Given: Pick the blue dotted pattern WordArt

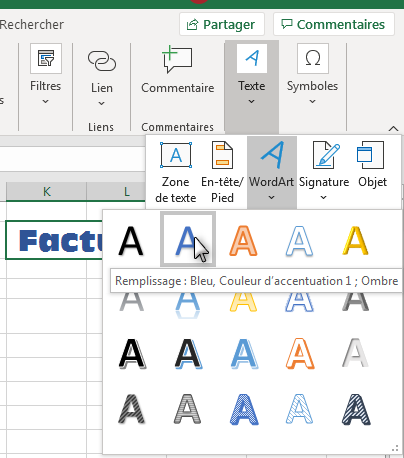Looking at the screenshot, I should (x=244, y=409).
